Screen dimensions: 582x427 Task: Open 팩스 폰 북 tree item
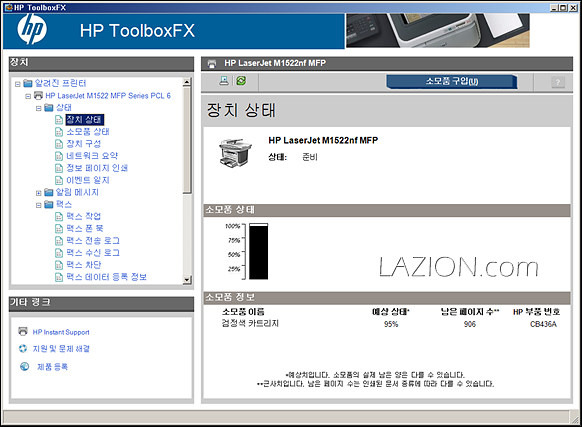pos(85,229)
